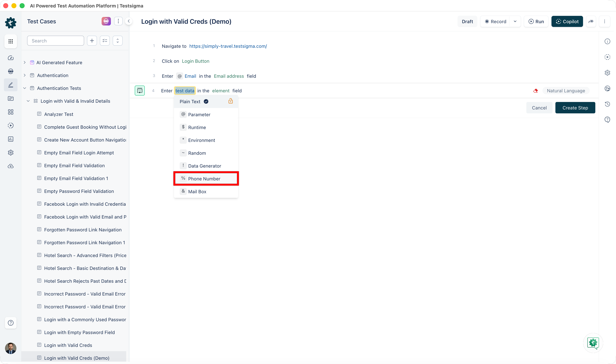Choose Data Generator in the dropdown list
Viewport: 616px width, 364px height.
coord(204,166)
